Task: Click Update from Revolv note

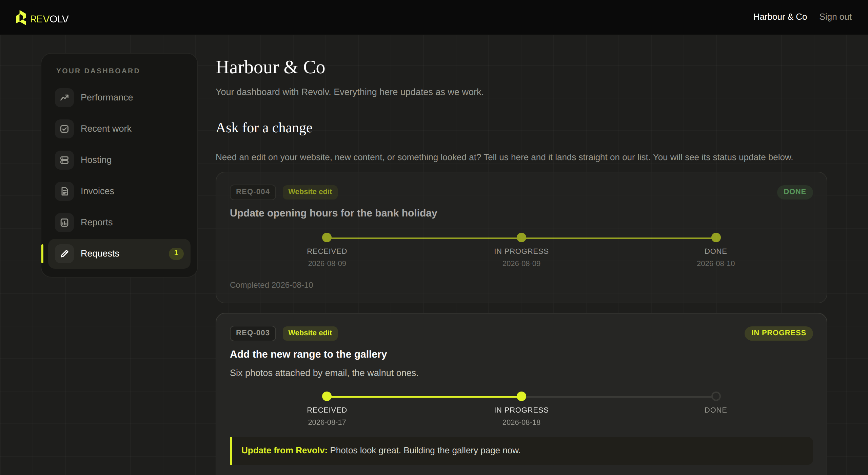Action: coord(521,451)
